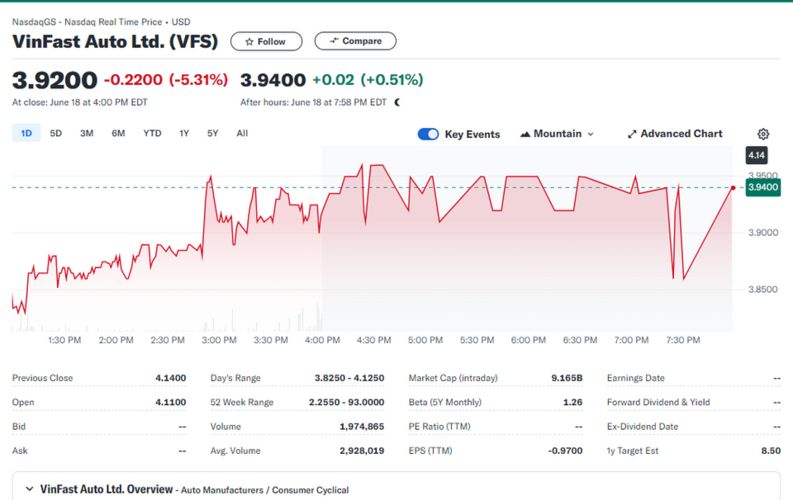Click the 52 Week Range value 2.2550 - 93.0000
This screenshot has height=500, width=793.
(346, 402)
